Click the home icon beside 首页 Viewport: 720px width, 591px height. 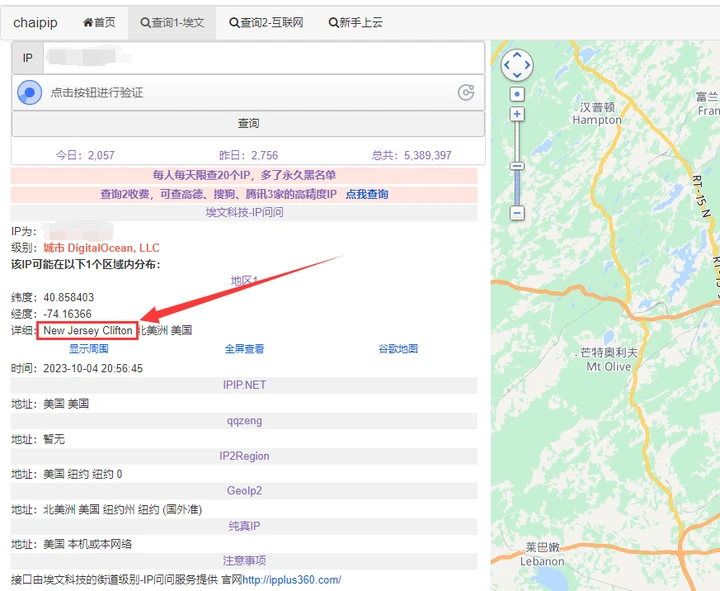pyautogui.click(x=88, y=23)
